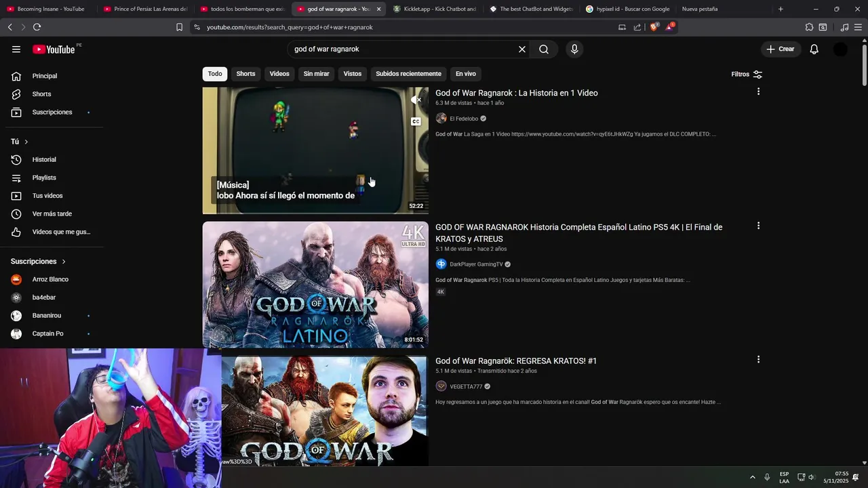Screen dimensions: 868x488
Task: Run search with the magnifying glass button
Action: click(544, 49)
